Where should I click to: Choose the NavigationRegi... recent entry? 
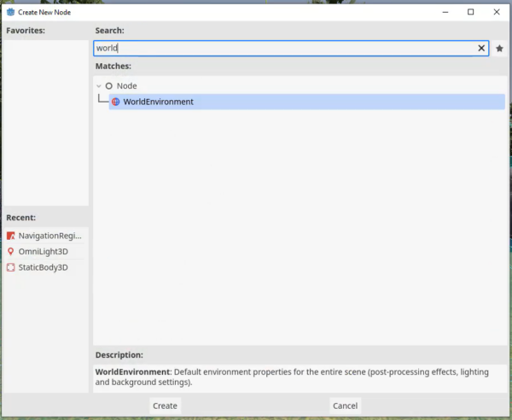point(49,236)
